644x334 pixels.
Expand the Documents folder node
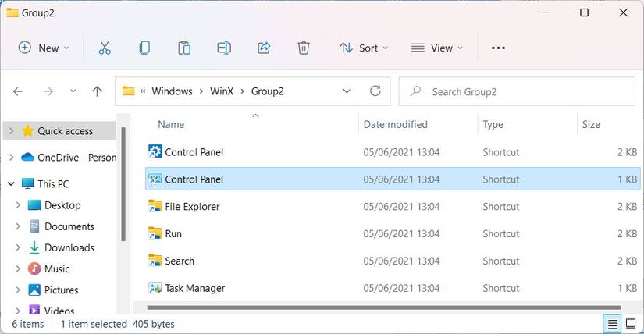pyautogui.click(x=18, y=226)
